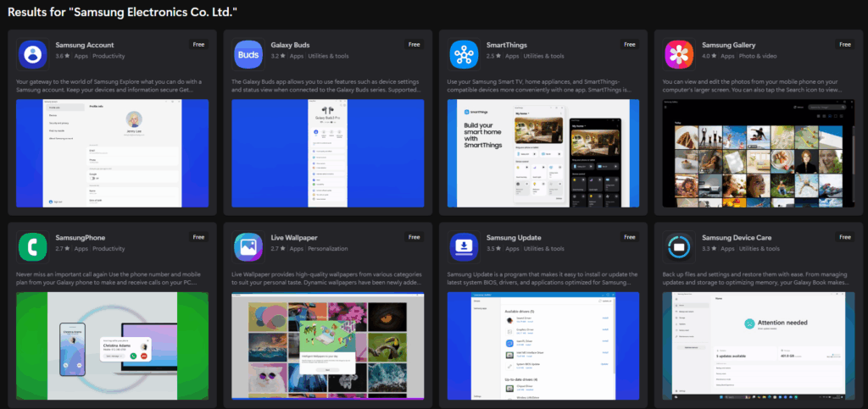Click the 2.5 star rating of SmartThings
This screenshot has height=409, width=868.
(493, 56)
